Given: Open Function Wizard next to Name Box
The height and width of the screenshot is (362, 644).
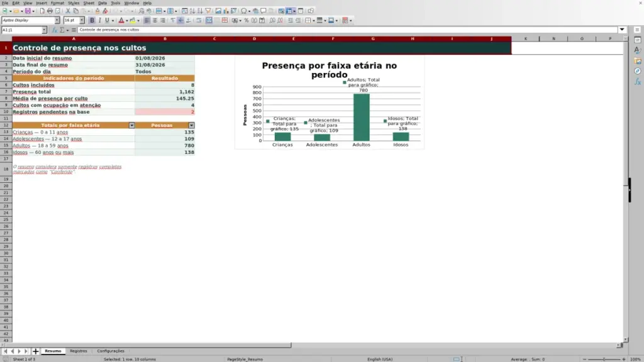Looking at the screenshot, I should point(54,30).
